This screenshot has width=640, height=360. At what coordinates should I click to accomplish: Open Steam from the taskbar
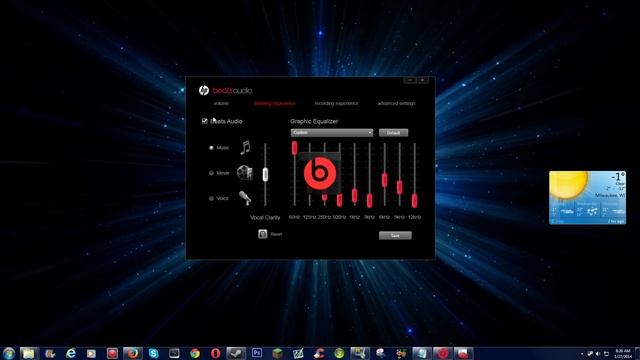[x=236, y=353]
